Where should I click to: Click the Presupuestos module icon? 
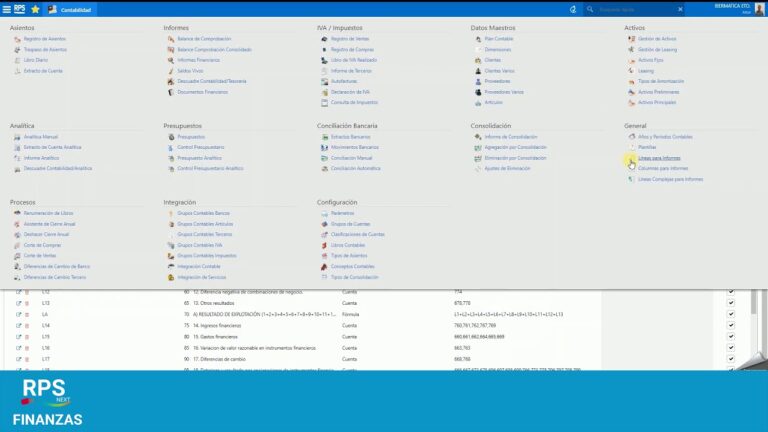(x=171, y=137)
